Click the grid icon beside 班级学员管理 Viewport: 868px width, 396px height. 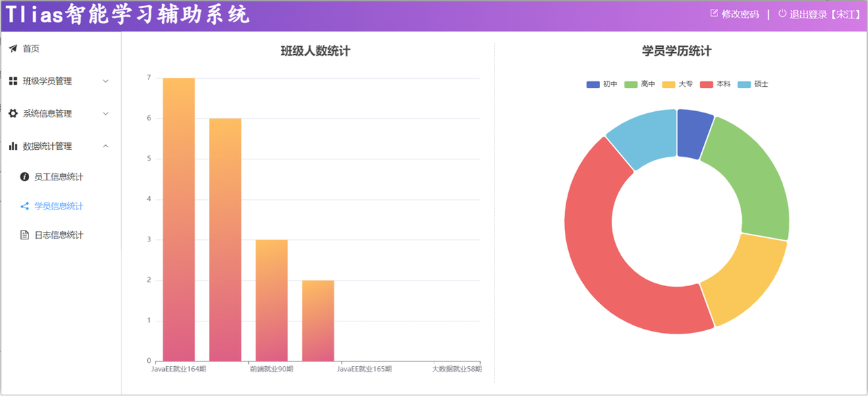tap(13, 81)
